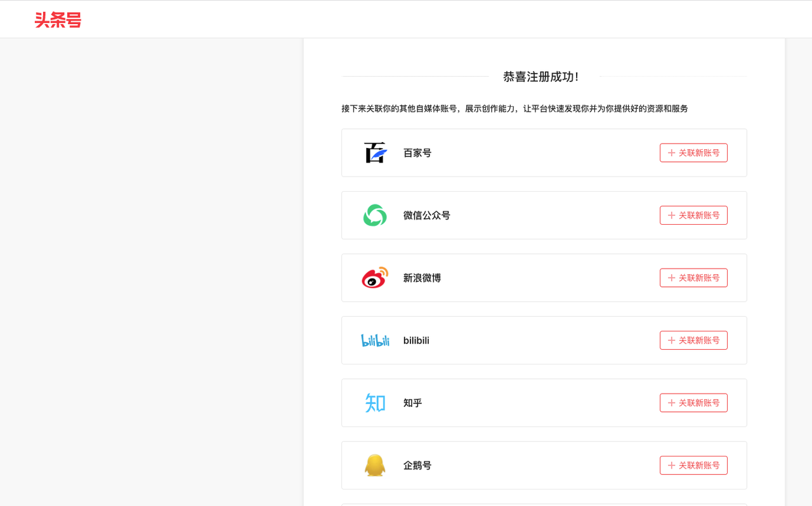
Task: Select the 企鹅号 label text
Action: [417, 465]
